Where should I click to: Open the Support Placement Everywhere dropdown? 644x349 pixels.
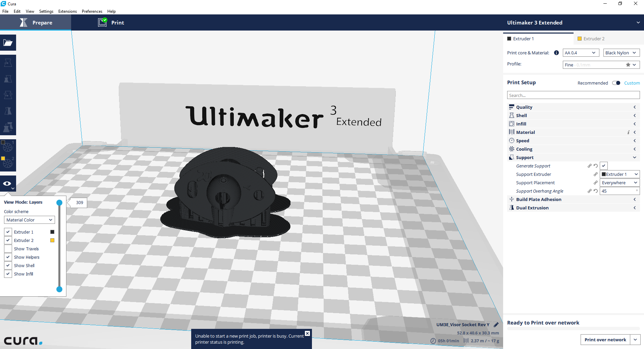pos(620,183)
